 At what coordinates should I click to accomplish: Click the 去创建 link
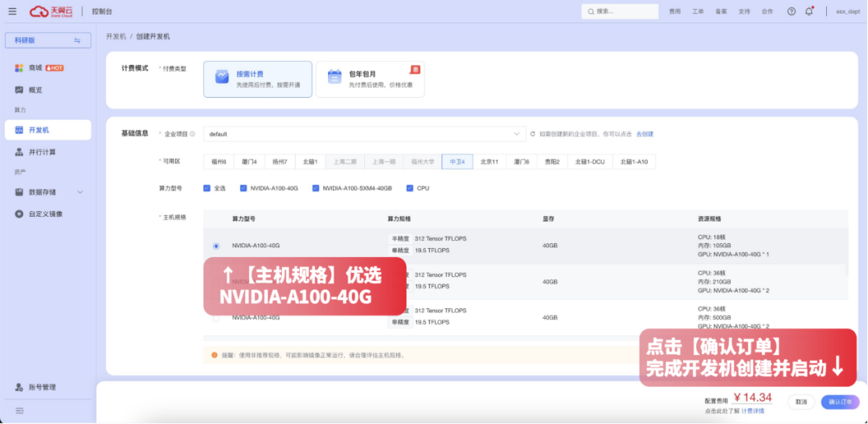[645, 134]
